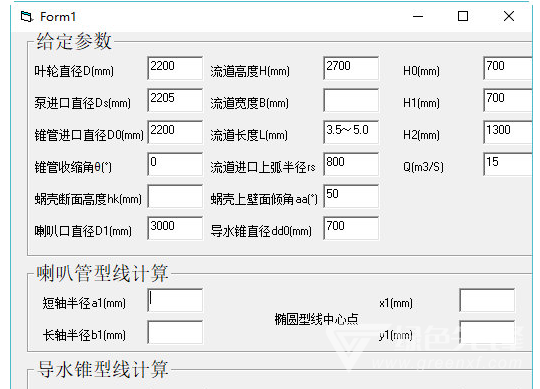
Task: Click the 锥管进口直径D0(mm) input field
Action: (175, 132)
